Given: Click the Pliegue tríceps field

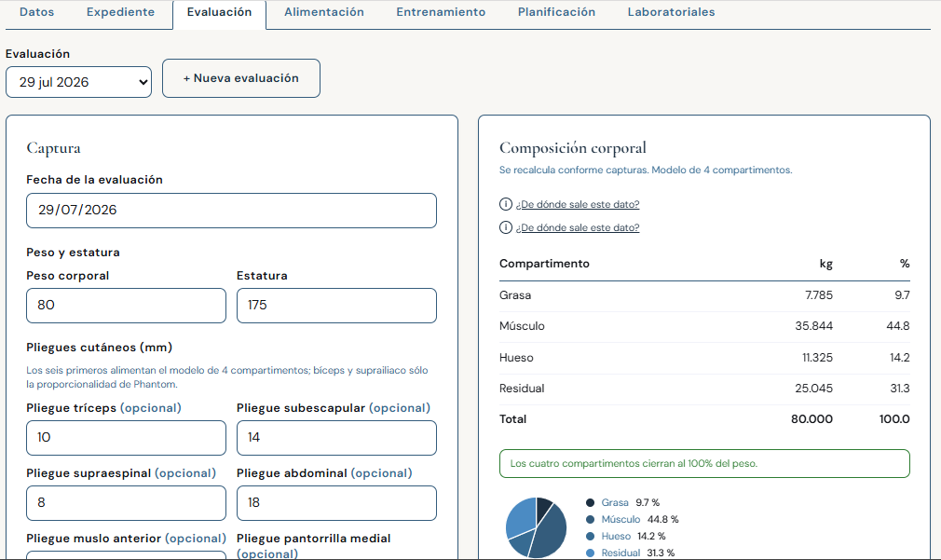Looking at the screenshot, I should [x=126, y=438].
